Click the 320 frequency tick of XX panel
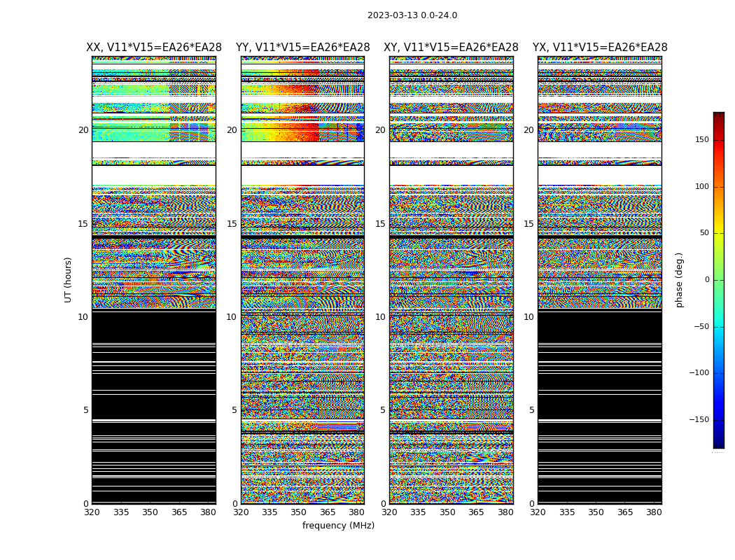 (92, 512)
